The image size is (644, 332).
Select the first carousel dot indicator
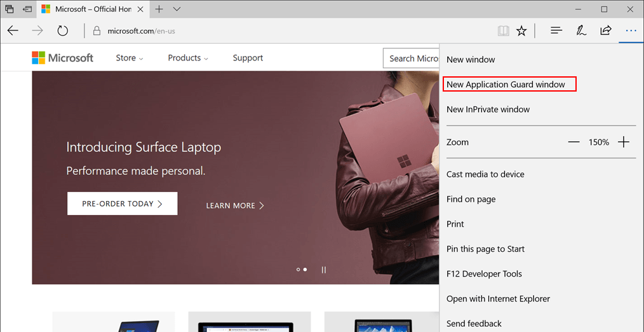pyautogui.click(x=298, y=270)
